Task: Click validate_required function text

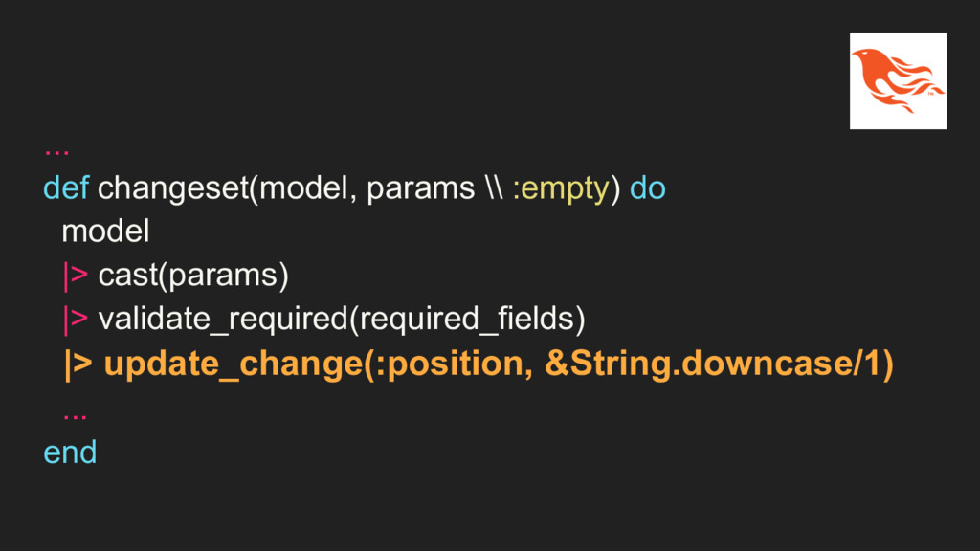Action: [222, 319]
